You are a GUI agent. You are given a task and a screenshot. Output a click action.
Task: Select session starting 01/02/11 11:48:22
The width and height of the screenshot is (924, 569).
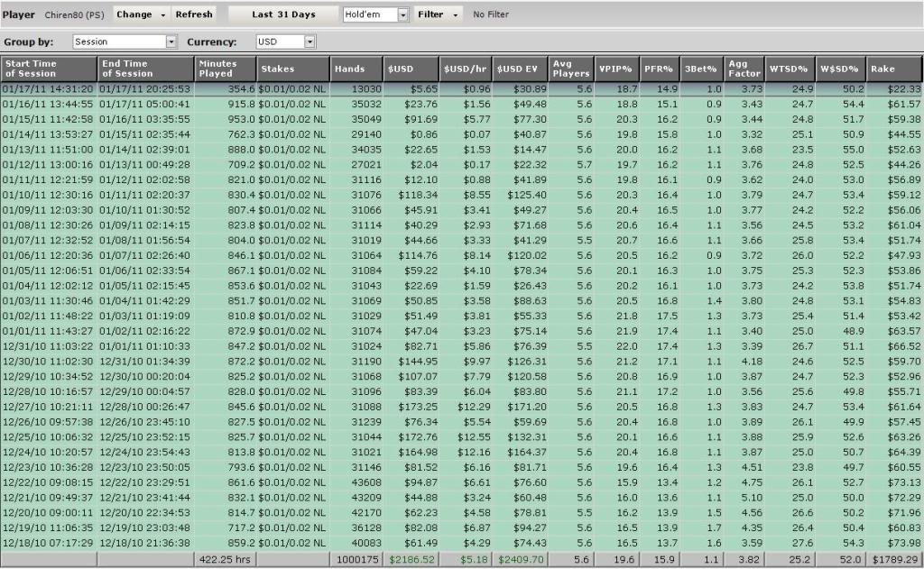coord(461,317)
